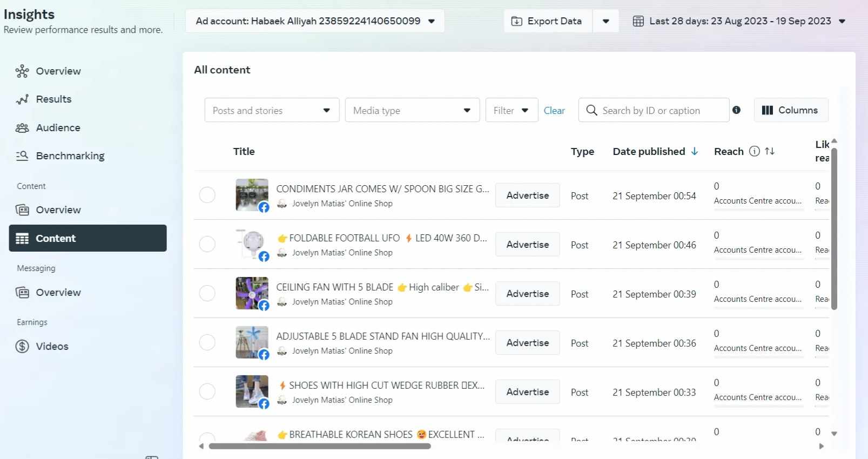The image size is (868, 459).
Task: Go to Overview in the top sidebar
Action: (58, 71)
